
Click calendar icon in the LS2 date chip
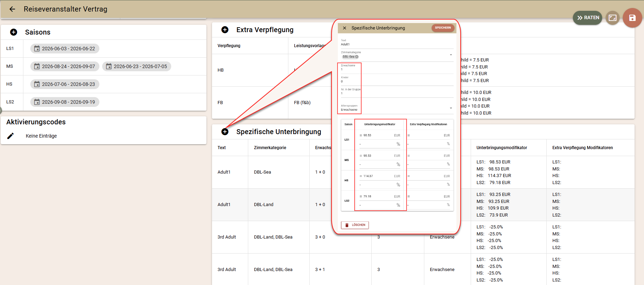click(x=37, y=102)
